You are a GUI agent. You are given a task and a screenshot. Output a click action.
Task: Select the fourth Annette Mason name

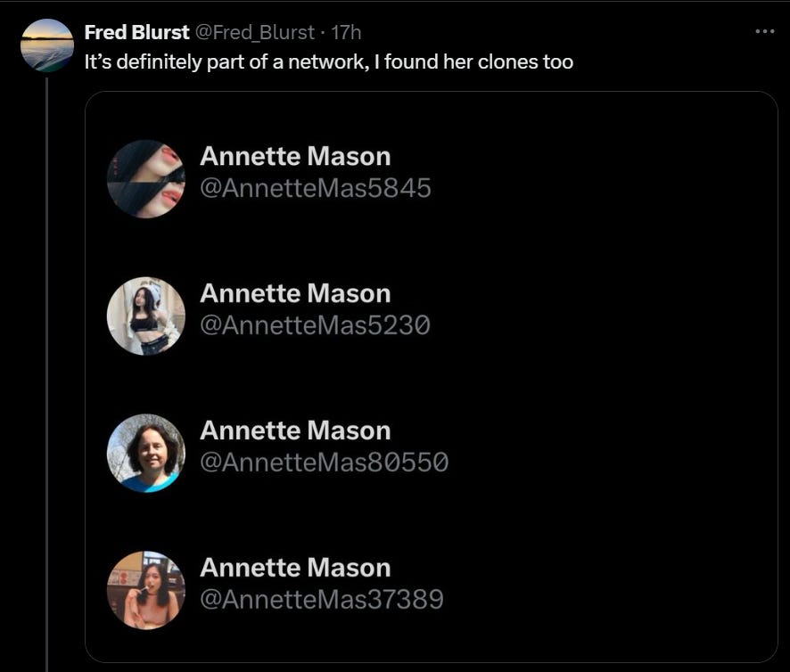(x=295, y=567)
